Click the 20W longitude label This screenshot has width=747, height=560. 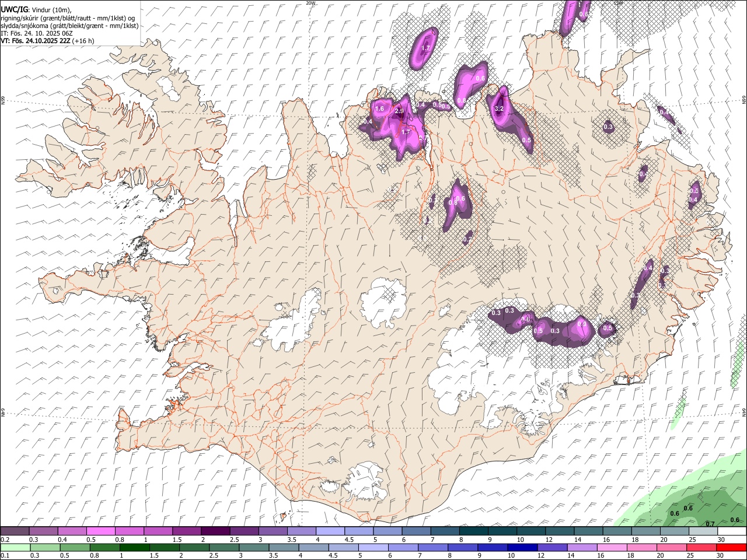point(310,3)
